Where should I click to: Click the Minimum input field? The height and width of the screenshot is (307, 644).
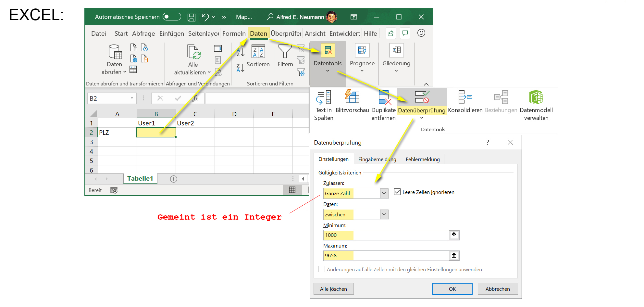click(x=386, y=235)
